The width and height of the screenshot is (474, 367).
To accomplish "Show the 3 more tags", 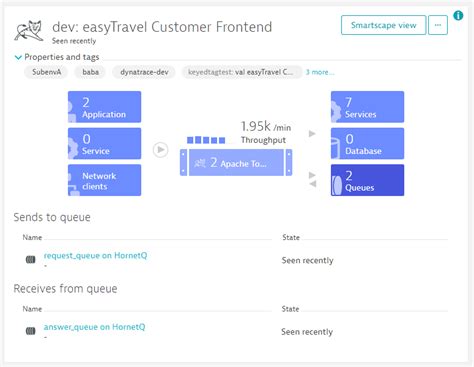I will (x=320, y=72).
